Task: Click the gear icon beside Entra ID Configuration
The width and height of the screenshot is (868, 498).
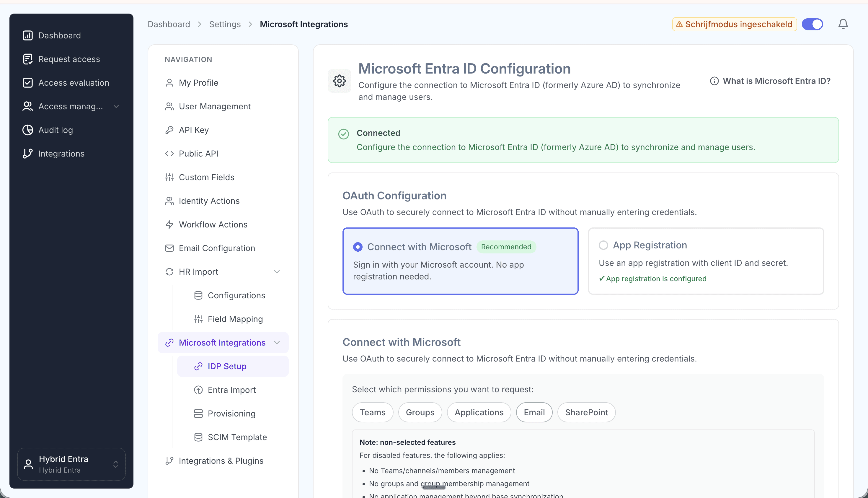Action: (339, 81)
